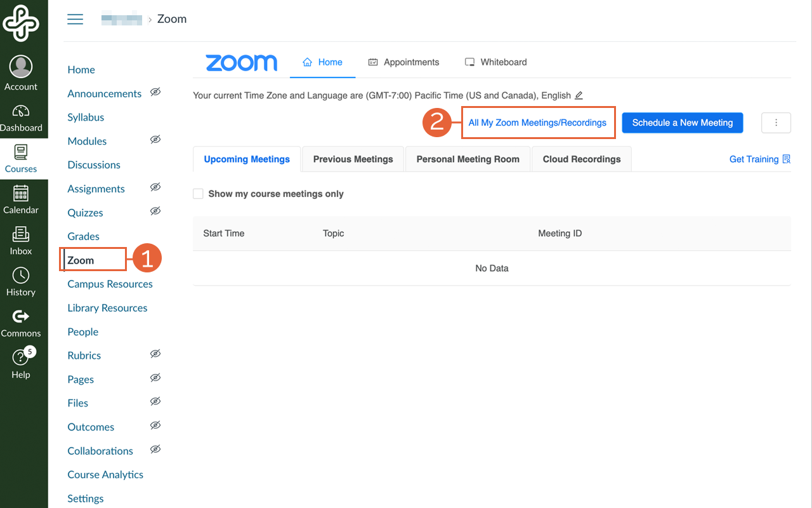Open the Help question mark icon
Image resolution: width=812 pixels, height=508 pixels.
[x=21, y=358]
